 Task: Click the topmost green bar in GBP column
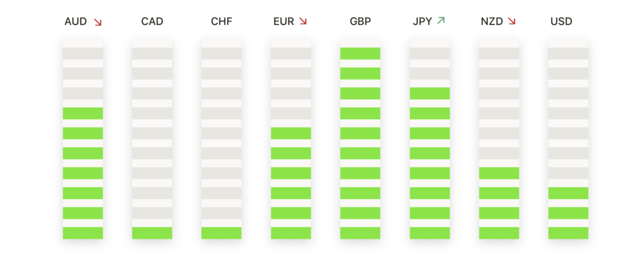point(360,53)
